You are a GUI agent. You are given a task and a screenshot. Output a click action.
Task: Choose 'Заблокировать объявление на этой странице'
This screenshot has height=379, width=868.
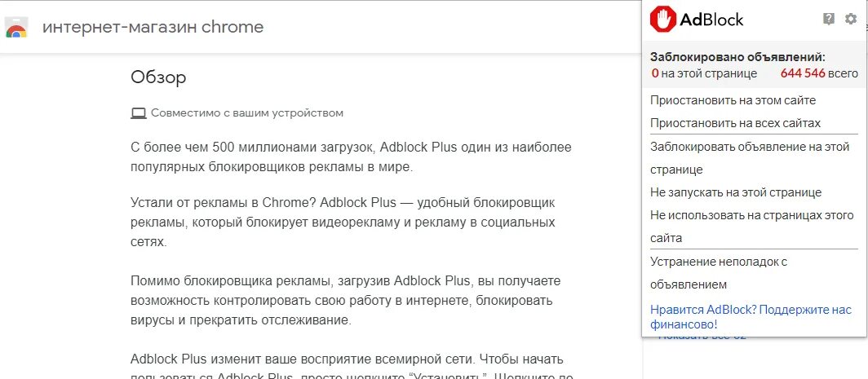point(750,158)
